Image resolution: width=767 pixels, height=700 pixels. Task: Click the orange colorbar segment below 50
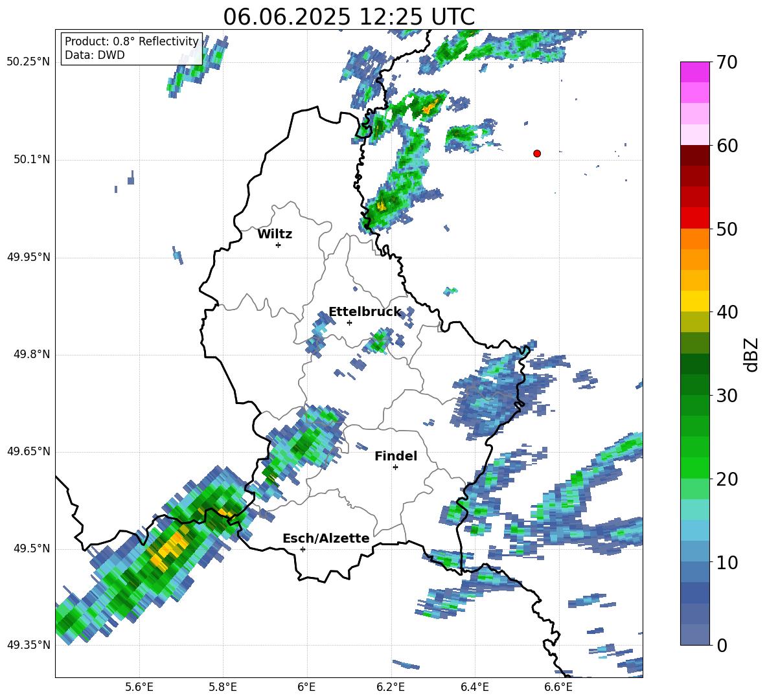(694, 238)
